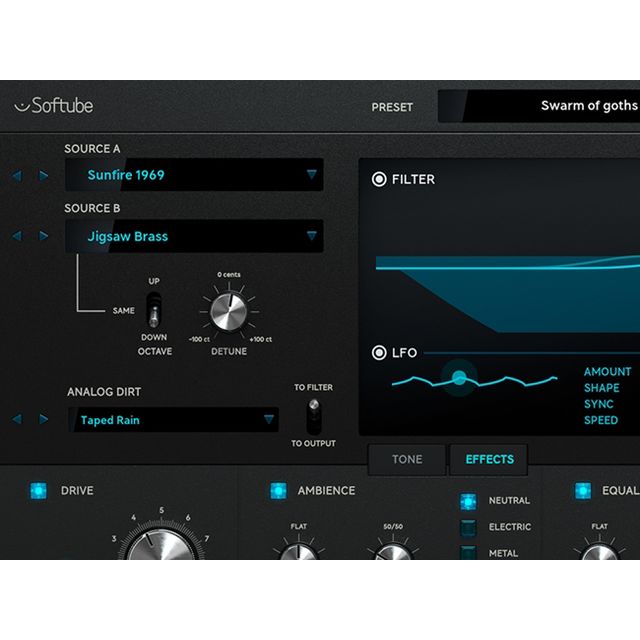The width and height of the screenshot is (640, 640).
Task: Select next Analog Dirt sample arrow
Action: pyautogui.click(x=43, y=419)
